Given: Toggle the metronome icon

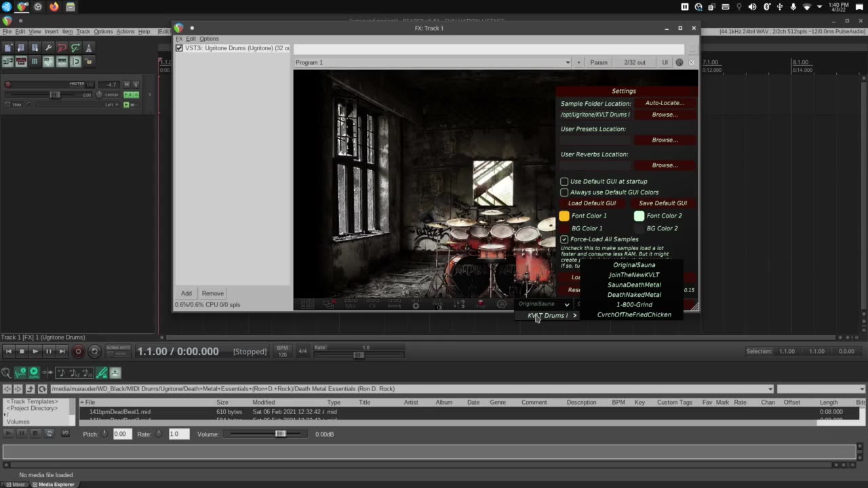Looking at the screenshot, I should point(89,47).
